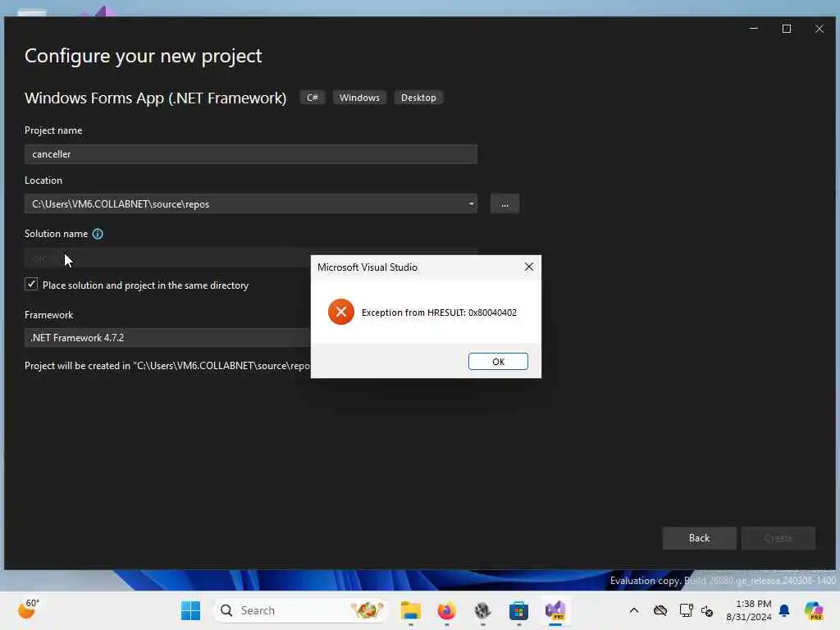The width and height of the screenshot is (840, 630).
Task: Click Visual Studio Preview taskbar icon
Action: (555, 610)
